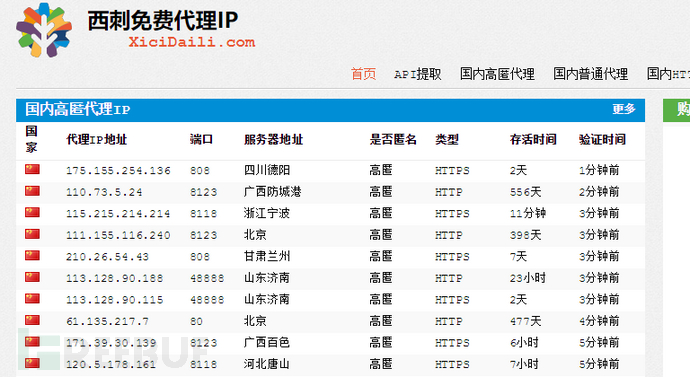Click port 80 in 61.135.217.7 row
The width and height of the screenshot is (690, 377).
[x=196, y=321]
